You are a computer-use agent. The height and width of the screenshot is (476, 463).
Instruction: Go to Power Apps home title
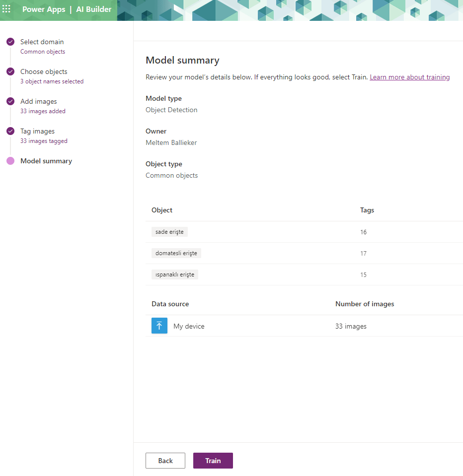[43, 9]
